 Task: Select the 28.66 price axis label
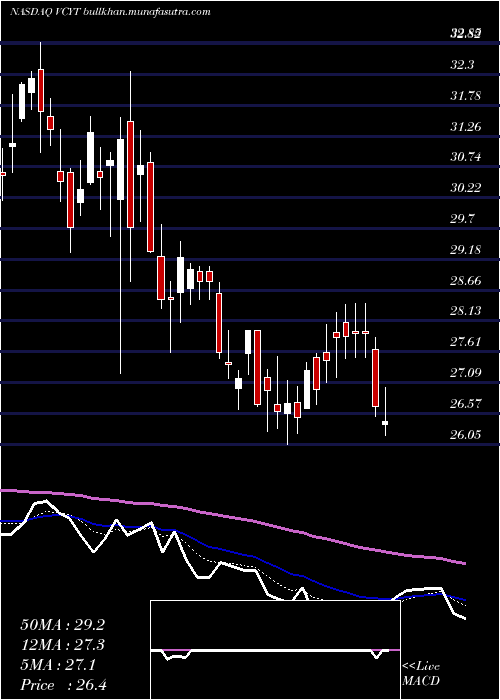coord(466,281)
